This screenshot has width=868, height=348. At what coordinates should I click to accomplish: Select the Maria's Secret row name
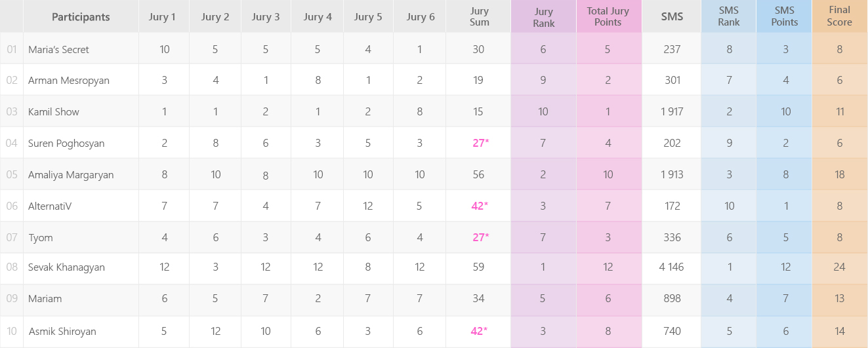[x=58, y=49]
